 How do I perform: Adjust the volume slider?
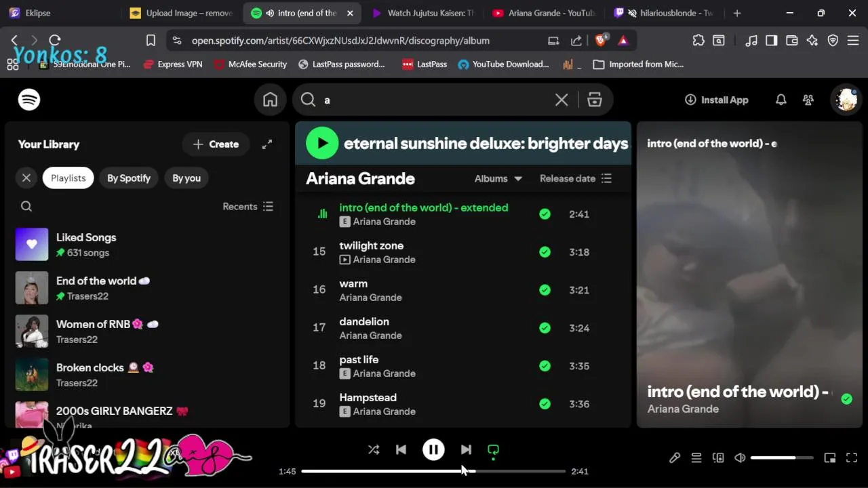point(782,458)
